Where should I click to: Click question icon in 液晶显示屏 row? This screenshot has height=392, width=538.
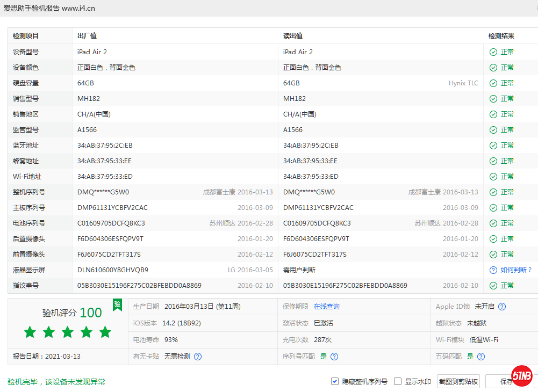493,270
